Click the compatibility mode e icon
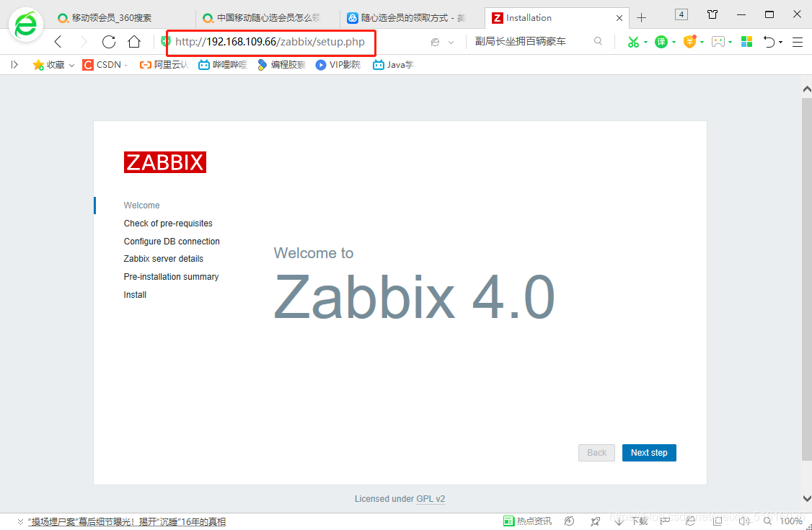The image size is (812, 530). (x=435, y=43)
